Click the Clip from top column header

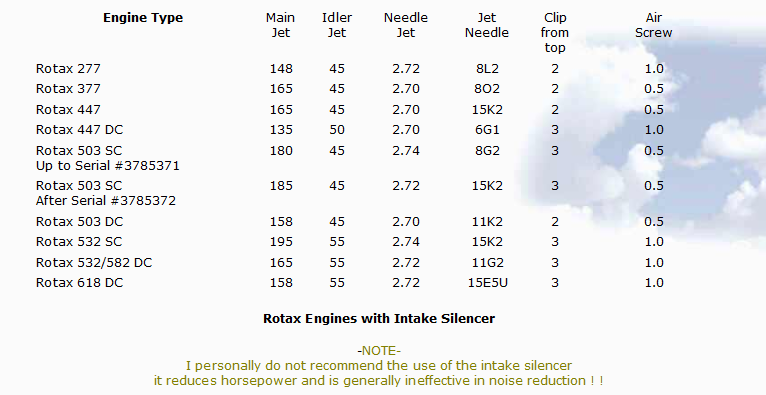[555, 33]
